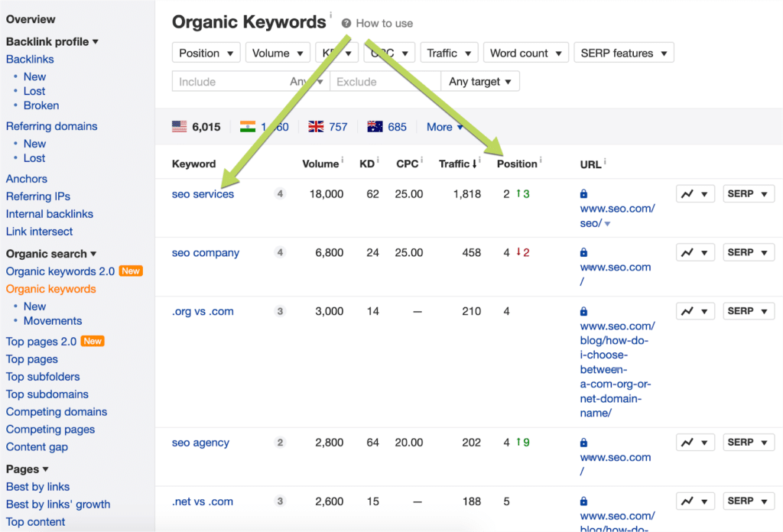Screen dimensions: 783x532
Task: Select the India flag icon
Action: click(248, 127)
